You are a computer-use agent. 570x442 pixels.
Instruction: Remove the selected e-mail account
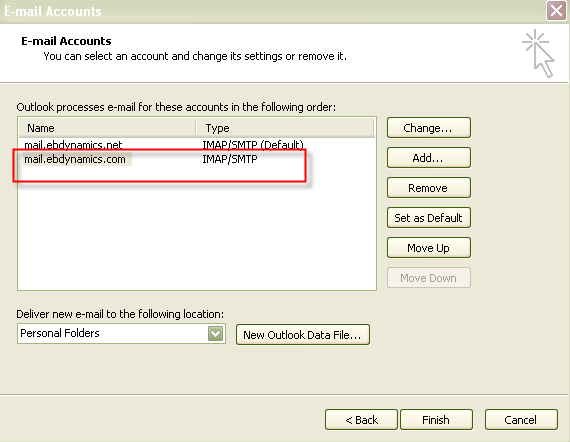(x=429, y=188)
